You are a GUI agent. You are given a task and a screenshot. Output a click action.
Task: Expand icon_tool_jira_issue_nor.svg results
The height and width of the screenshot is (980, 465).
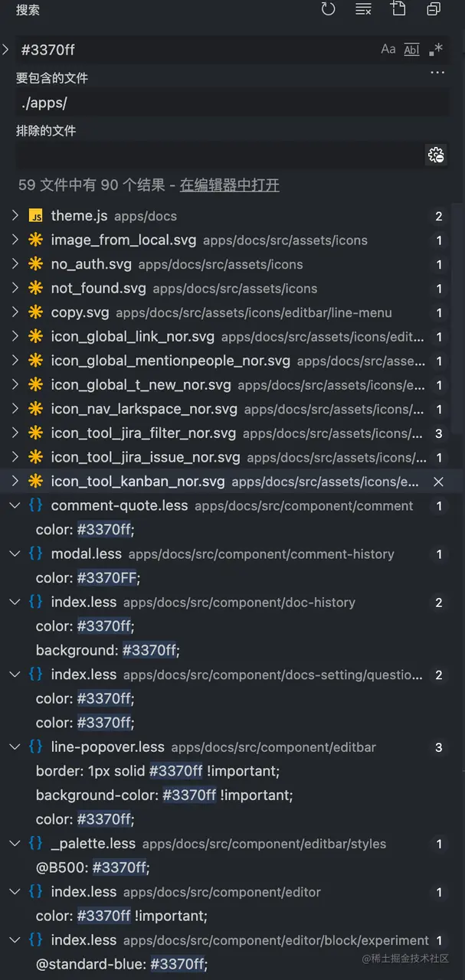tap(15, 457)
